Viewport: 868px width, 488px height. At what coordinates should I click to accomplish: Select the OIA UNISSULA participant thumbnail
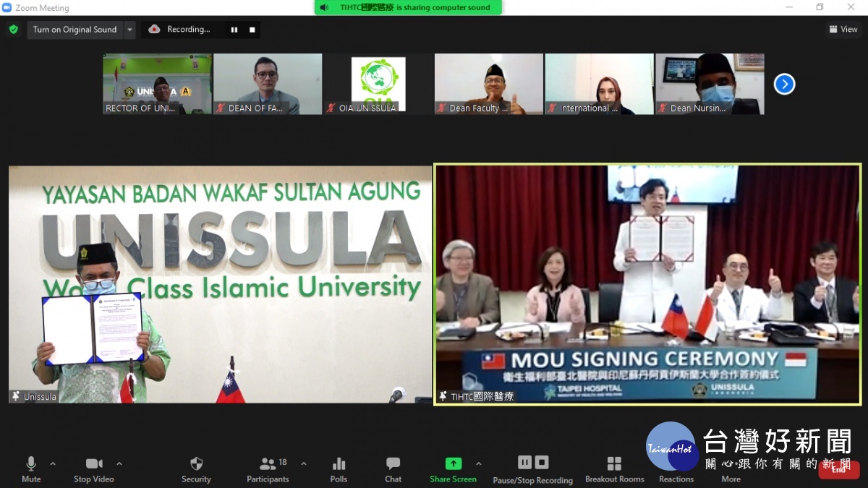point(378,84)
